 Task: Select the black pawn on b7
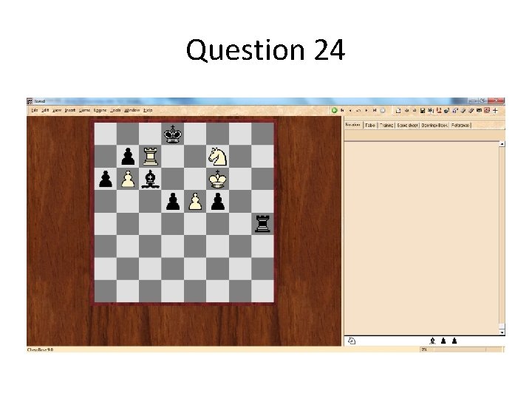pos(128,157)
